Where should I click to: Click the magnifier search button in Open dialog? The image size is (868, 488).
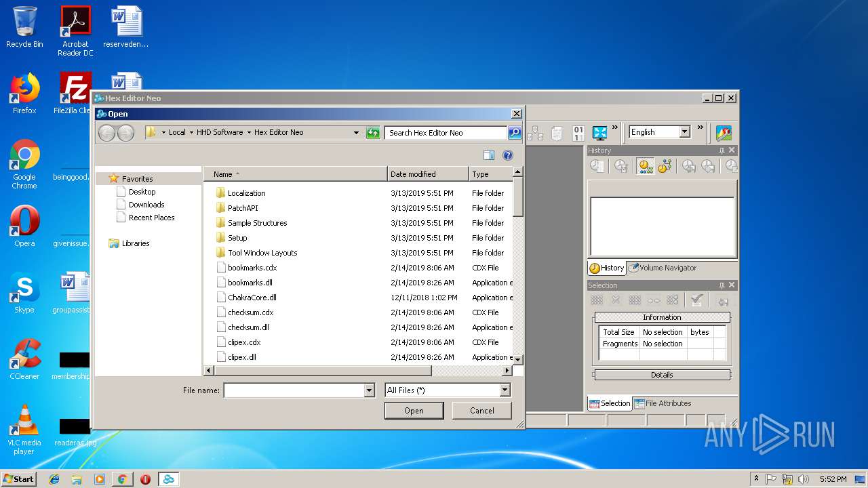click(x=515, y=133)
